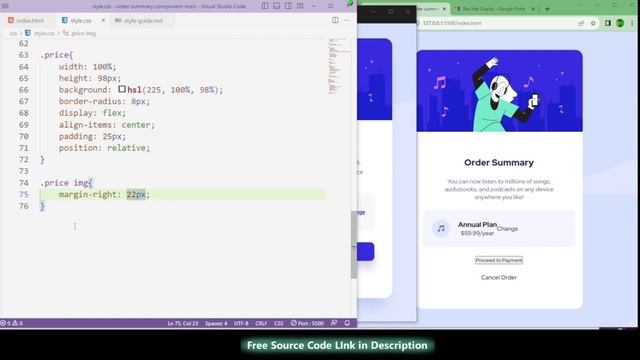The width and height of the screenshot is (640, 360).
Task: Close the Google Forms browser tab
Action: click(x=533, y=9)
